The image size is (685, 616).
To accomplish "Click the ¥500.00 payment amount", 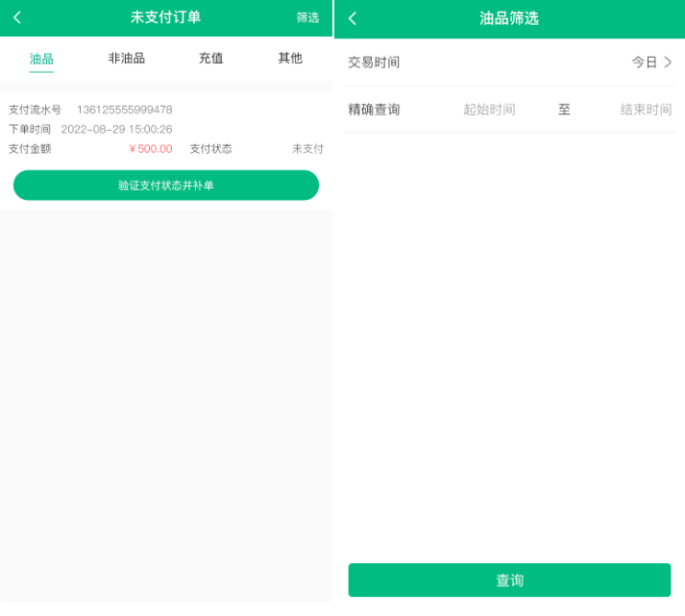I will click(x=151, y=149).
